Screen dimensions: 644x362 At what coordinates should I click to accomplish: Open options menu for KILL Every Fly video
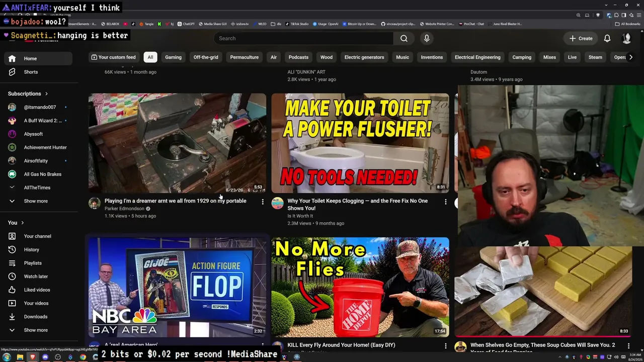[445, 346]
